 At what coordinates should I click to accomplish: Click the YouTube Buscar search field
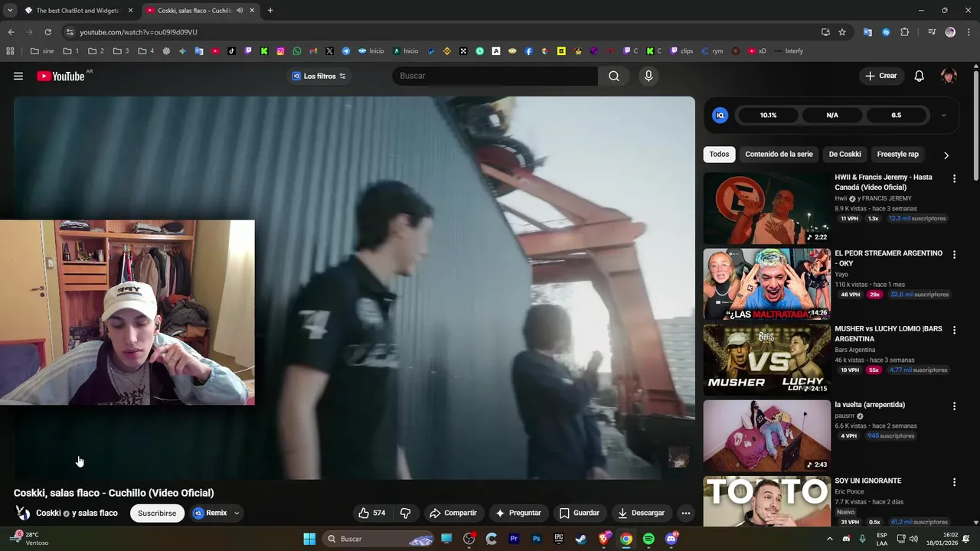[x=495, y=76]
